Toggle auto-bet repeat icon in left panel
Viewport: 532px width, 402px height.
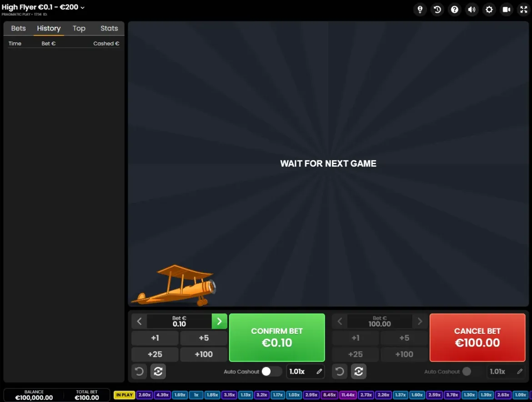(x=158, y=372)
